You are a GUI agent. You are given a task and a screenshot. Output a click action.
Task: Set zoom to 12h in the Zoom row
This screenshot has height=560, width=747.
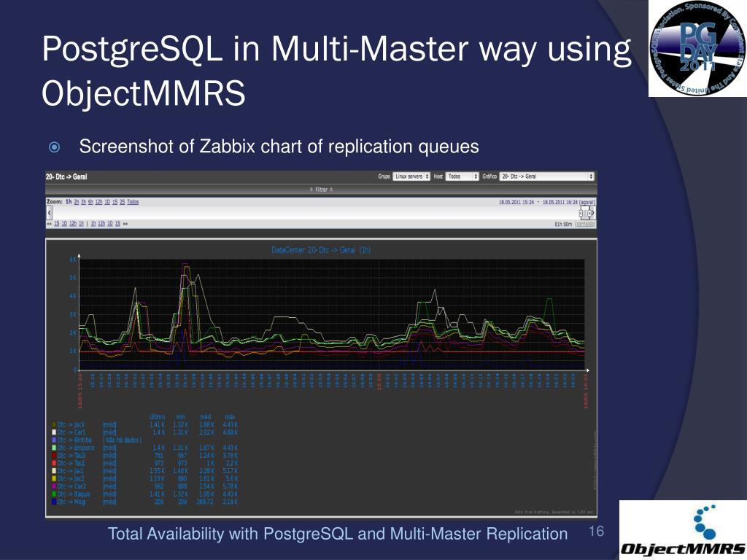(x=98, y=202)
